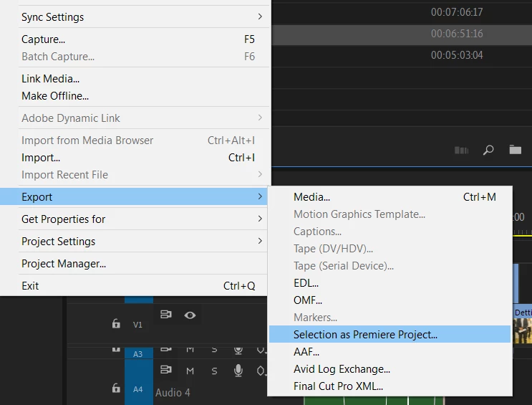Click Tape (Serial Device)... export option

(390, 266)
